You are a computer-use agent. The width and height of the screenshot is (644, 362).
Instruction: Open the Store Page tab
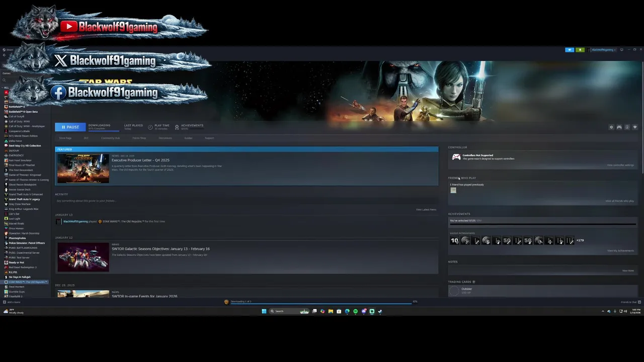click(x=65, y=138)
